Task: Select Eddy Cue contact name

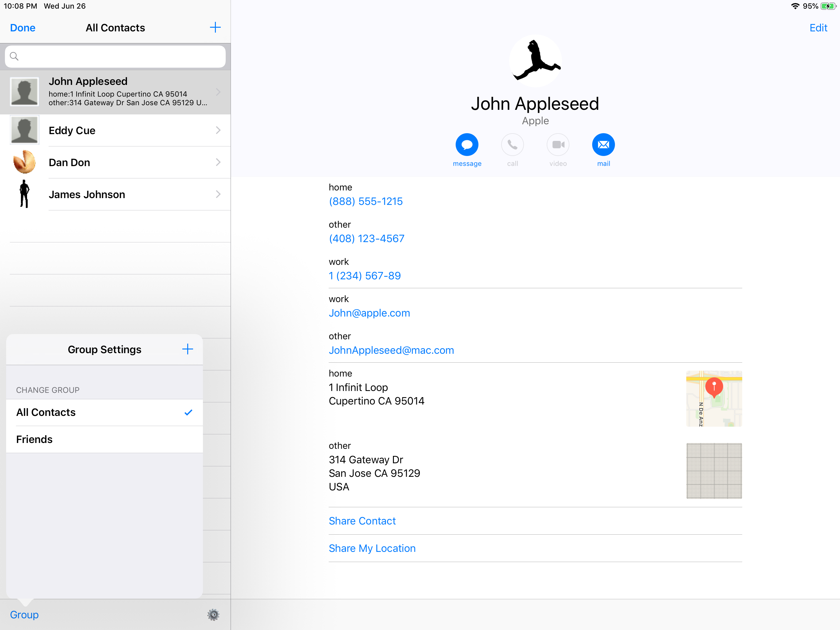Action: pyautogui.click(x=72, y=130)
